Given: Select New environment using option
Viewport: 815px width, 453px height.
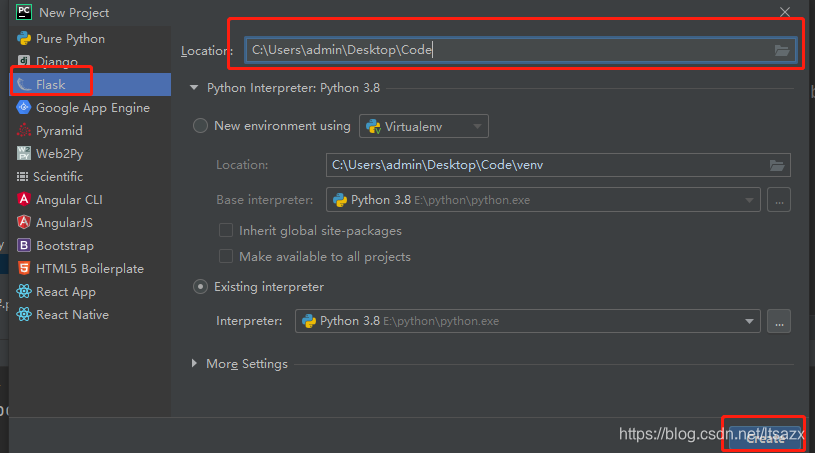Looking at the screenshot, I should coord(201,126).
